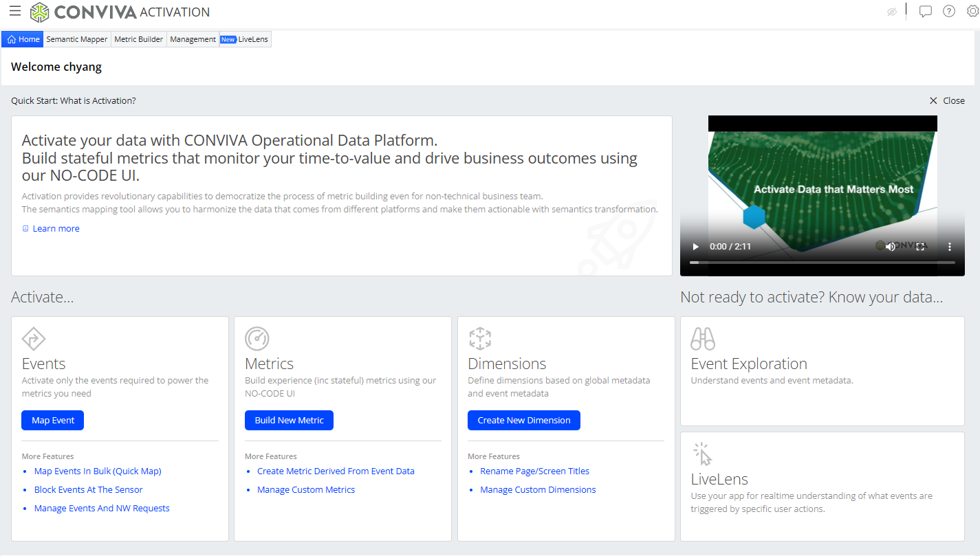Toggle video fullscreen mode
The width and height of the screenshot is (980, 556).
point(920,247)
